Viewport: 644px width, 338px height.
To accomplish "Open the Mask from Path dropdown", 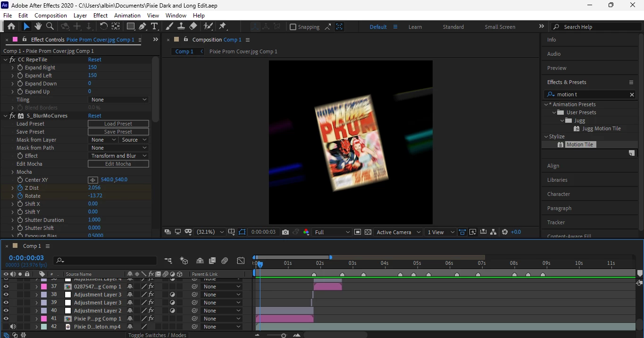I will (118, 148).
